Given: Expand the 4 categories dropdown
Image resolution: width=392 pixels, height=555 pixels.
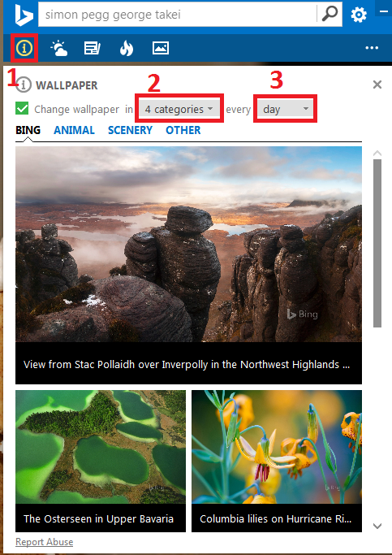Looking at the screenshot, I should 179,109.
